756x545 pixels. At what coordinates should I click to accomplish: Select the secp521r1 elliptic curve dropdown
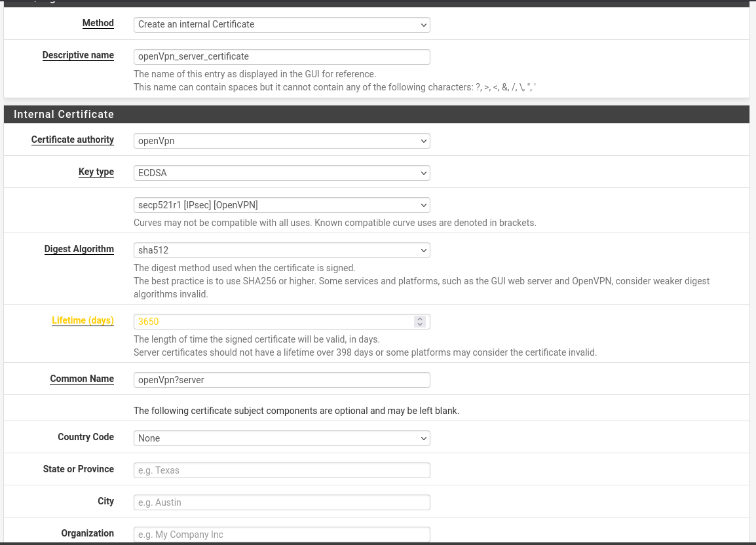[x=282, y=205]
